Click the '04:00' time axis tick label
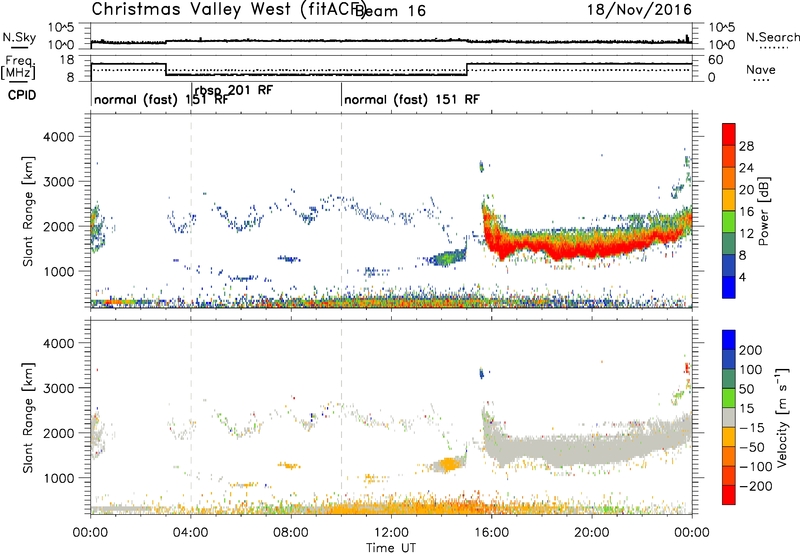Screen dimensions: 800x554 pos(191,533)
